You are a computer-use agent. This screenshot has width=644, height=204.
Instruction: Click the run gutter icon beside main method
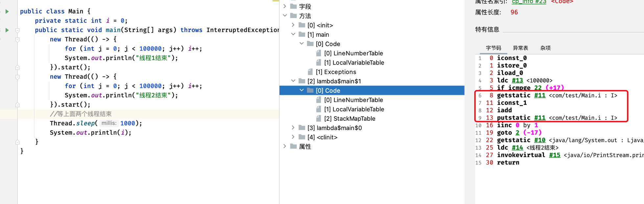[x=7, y=30]
